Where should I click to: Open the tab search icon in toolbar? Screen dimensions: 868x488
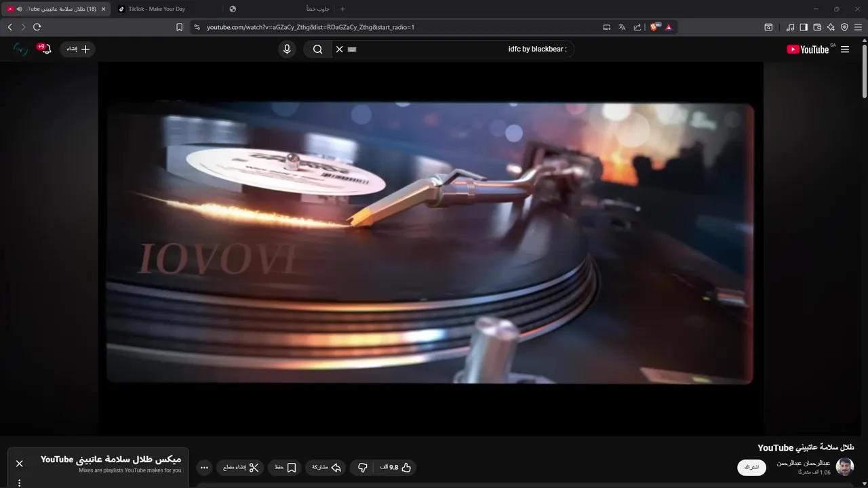click(768, 27)
